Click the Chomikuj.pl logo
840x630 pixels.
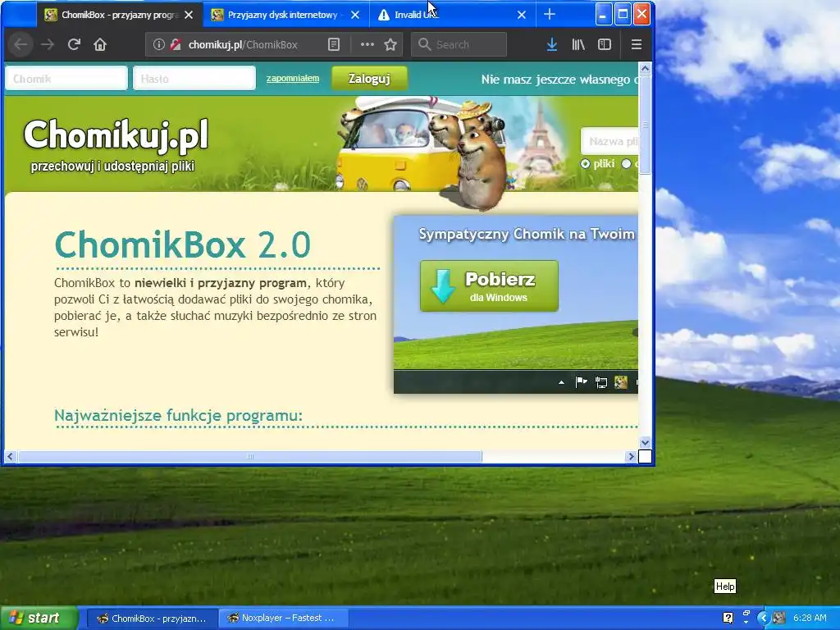[x=116, y=135]
